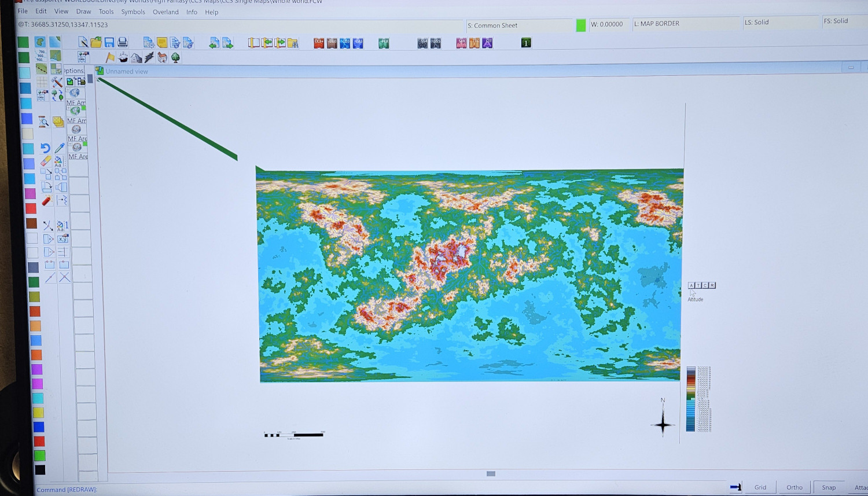868x496 pixels.
Task: Toggle the Grid button in status bar
Action: click(x=760, y=487)
